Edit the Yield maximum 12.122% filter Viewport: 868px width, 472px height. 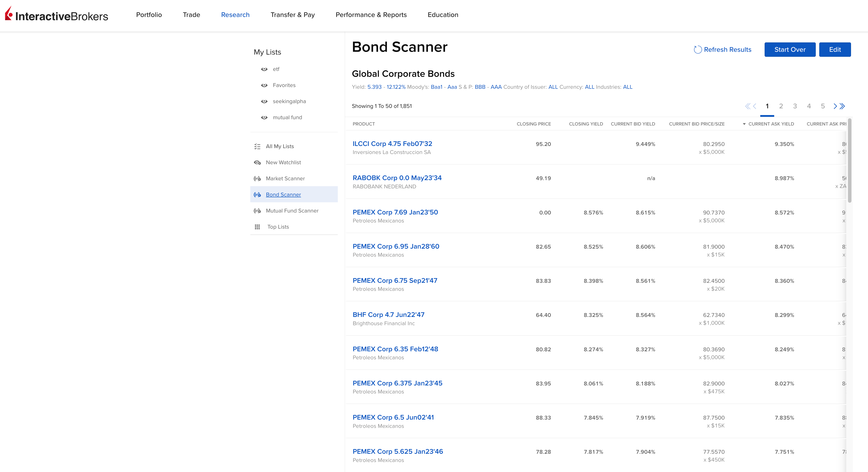click(x=396, y=87)
